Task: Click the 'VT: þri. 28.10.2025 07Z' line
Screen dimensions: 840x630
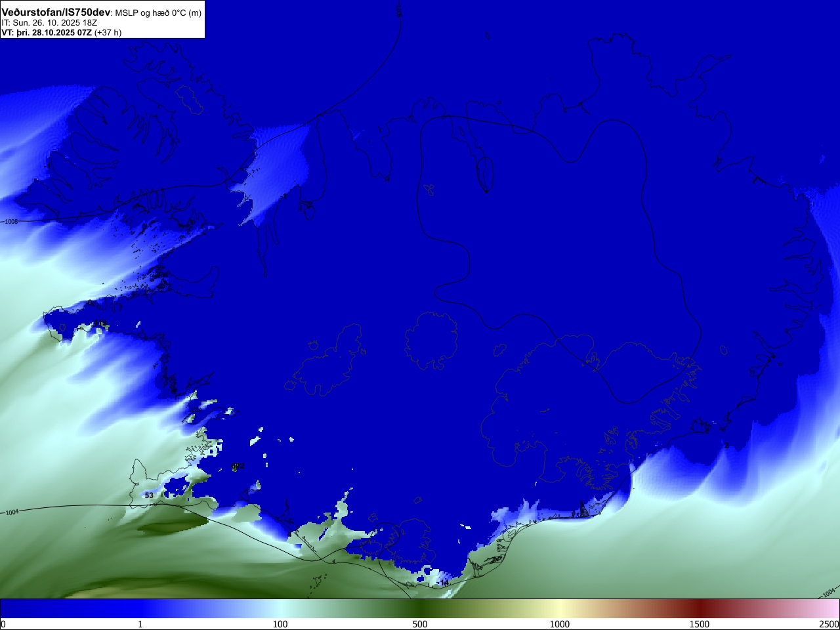Action: 47,32
